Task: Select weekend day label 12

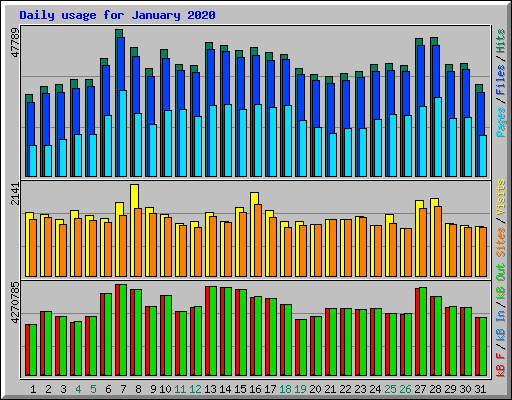Action: click(x=195, y=389)
